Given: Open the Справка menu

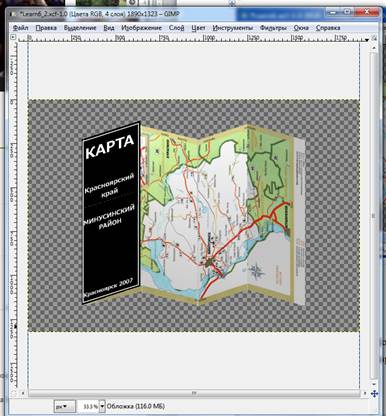Looking at the screenshot, I should [328, 28].
